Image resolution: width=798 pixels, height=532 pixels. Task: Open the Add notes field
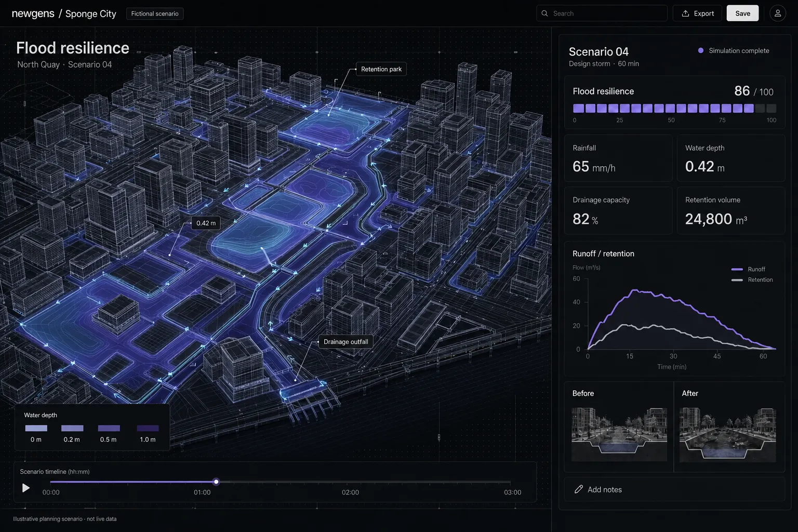(x=674, y=489)
